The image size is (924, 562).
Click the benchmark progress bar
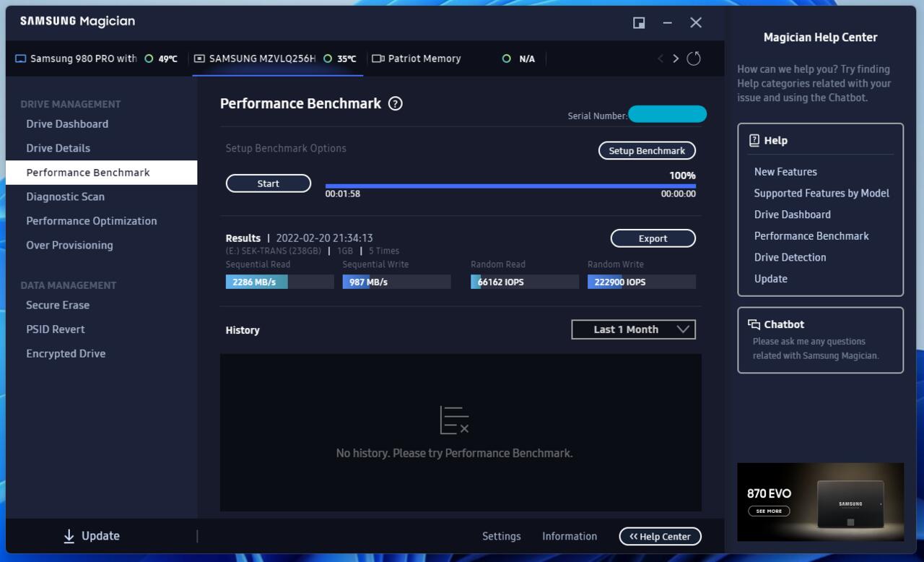tap(510, 186)
